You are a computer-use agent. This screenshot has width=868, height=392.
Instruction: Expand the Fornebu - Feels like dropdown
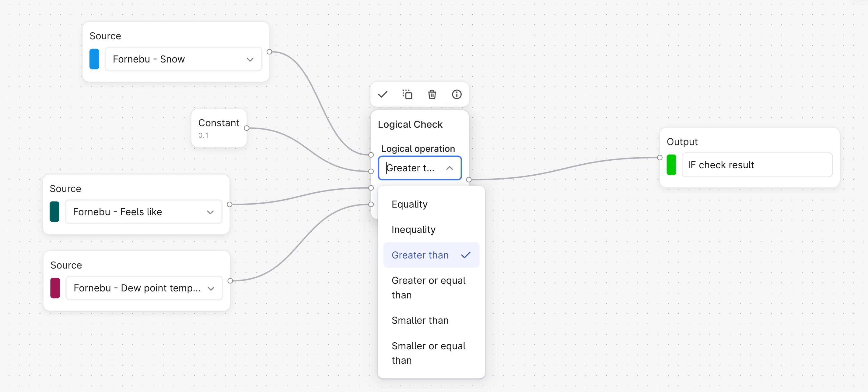(144, 212)
